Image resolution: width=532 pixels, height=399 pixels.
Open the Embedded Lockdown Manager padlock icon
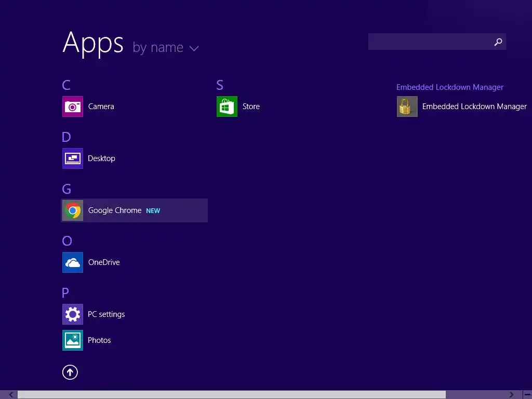(407, 107)
